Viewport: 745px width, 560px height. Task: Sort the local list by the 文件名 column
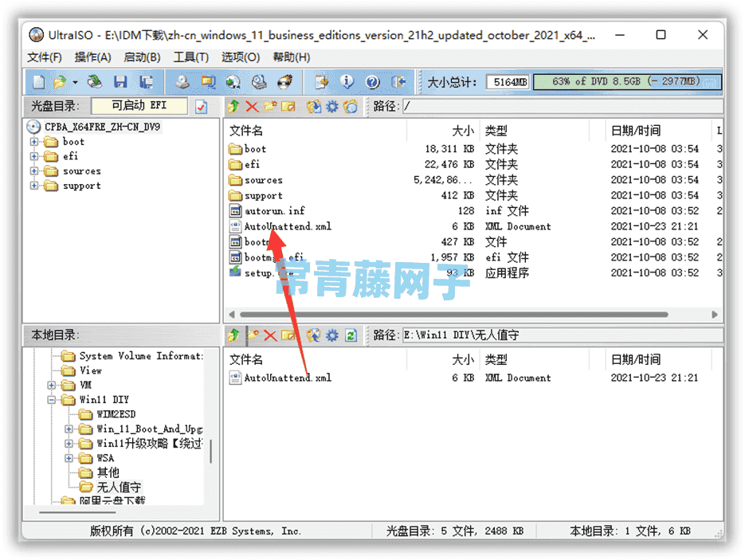pos(316,359)
